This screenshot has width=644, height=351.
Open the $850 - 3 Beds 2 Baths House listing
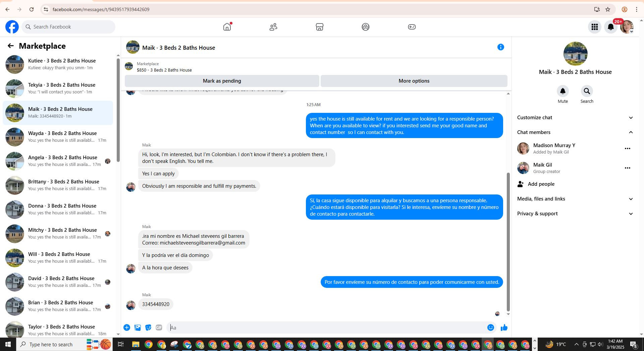click(164, 70)
